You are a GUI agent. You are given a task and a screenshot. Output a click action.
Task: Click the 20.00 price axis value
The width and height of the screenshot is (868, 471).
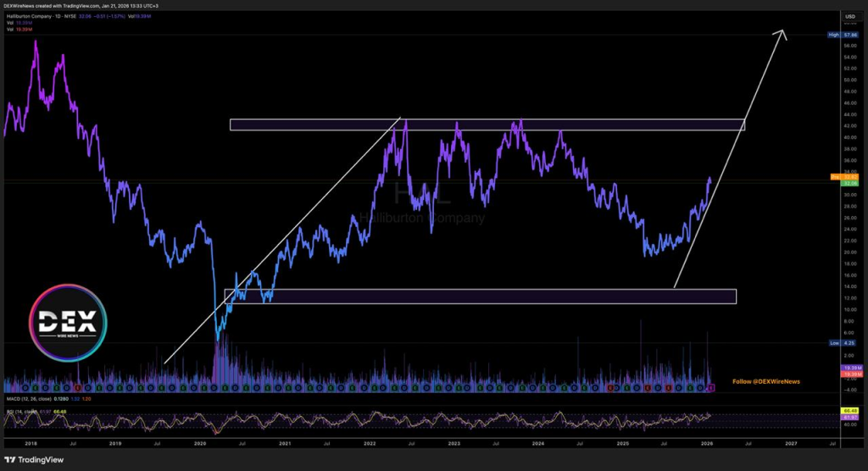pyautogui.click(x=849, y=252)
